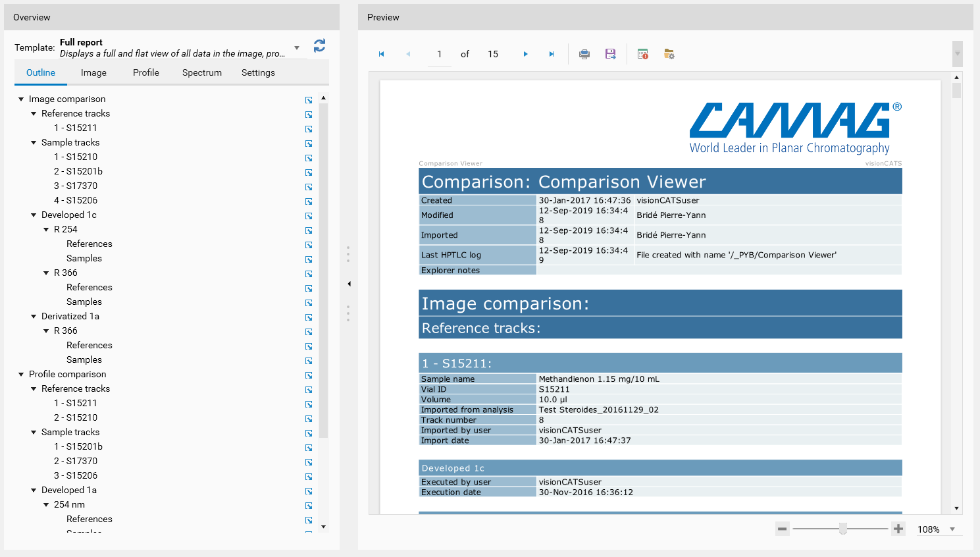
Task: Collapse the Developed 1c tree node
Action: (x=34, y=215)
